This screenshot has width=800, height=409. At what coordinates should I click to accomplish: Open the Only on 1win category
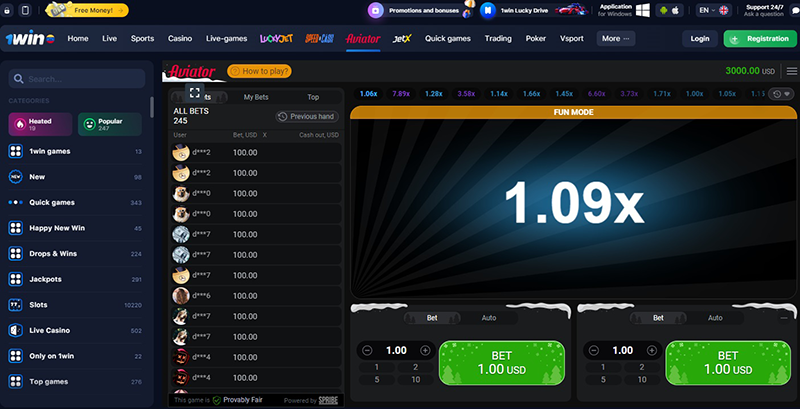75,356
